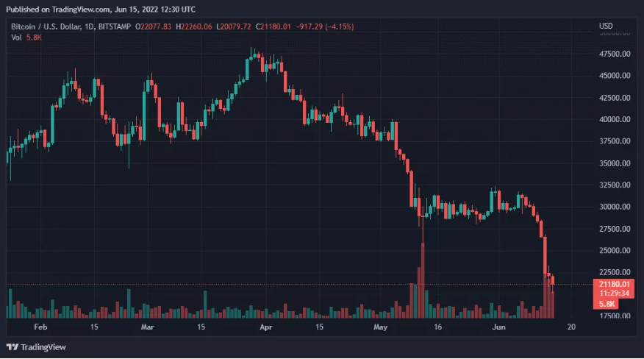The height and width of the screenshot is (359, 644).
Task: Click the Feb label on the time axis
Action: tap(41, 326)
